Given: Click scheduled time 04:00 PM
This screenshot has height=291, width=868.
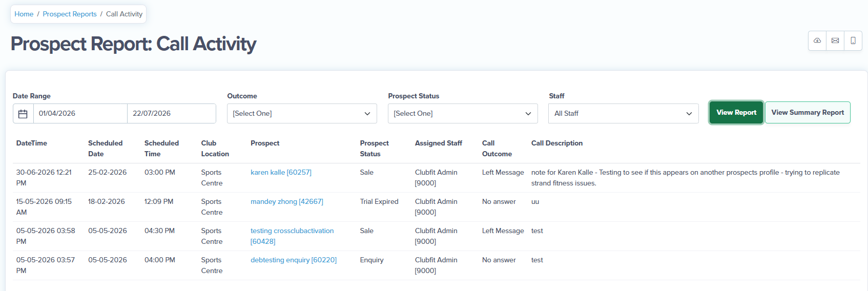Looking at the screenshot, I should tap(160, 260).
